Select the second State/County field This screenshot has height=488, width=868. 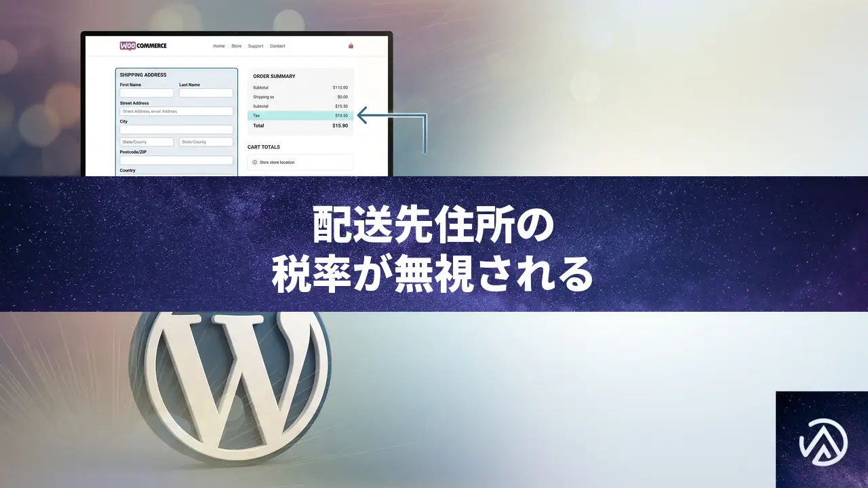206,142
